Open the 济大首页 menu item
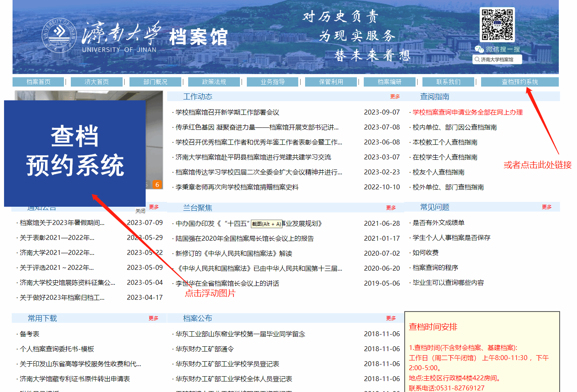 [x=97, y=82]
